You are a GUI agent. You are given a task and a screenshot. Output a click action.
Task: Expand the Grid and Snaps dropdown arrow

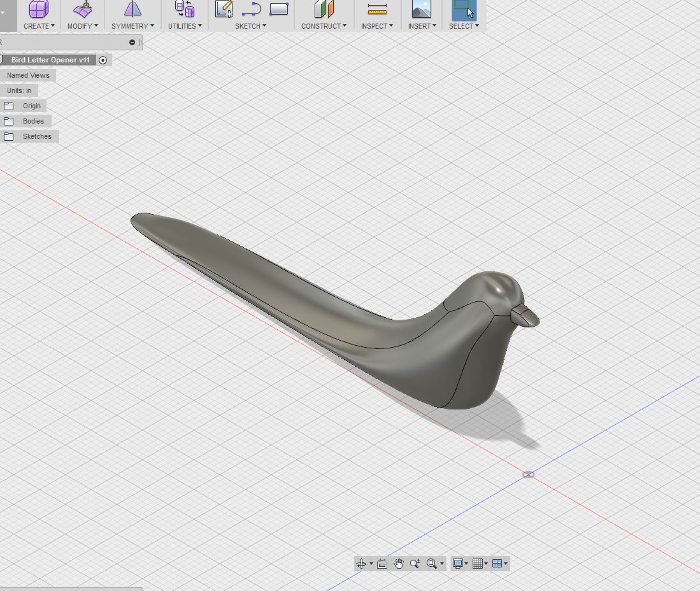coord(486,564)
